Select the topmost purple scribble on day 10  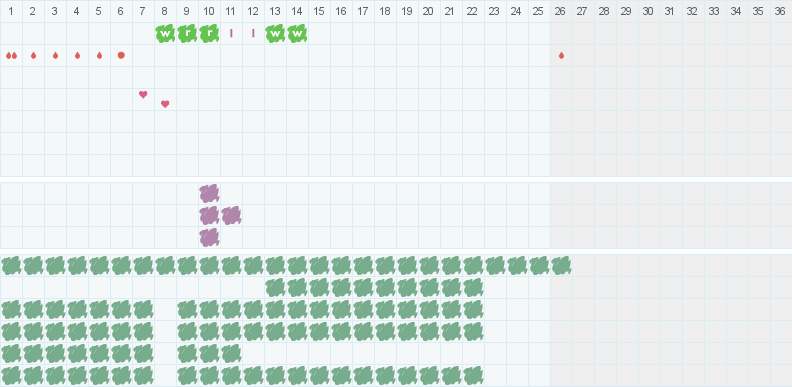tap(209, 194)
